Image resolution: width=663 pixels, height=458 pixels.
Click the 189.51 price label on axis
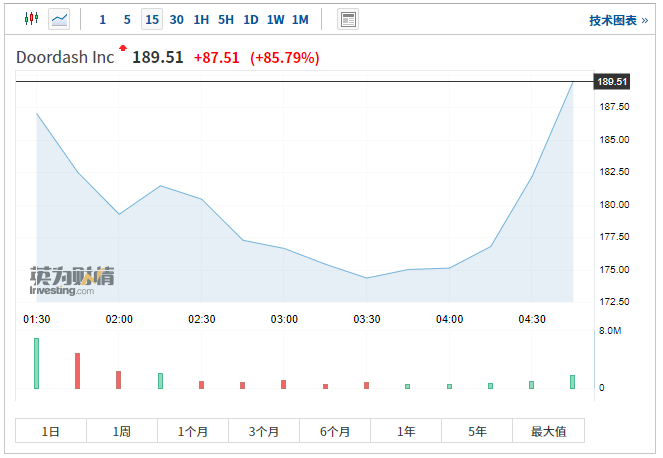click(611, 81)
